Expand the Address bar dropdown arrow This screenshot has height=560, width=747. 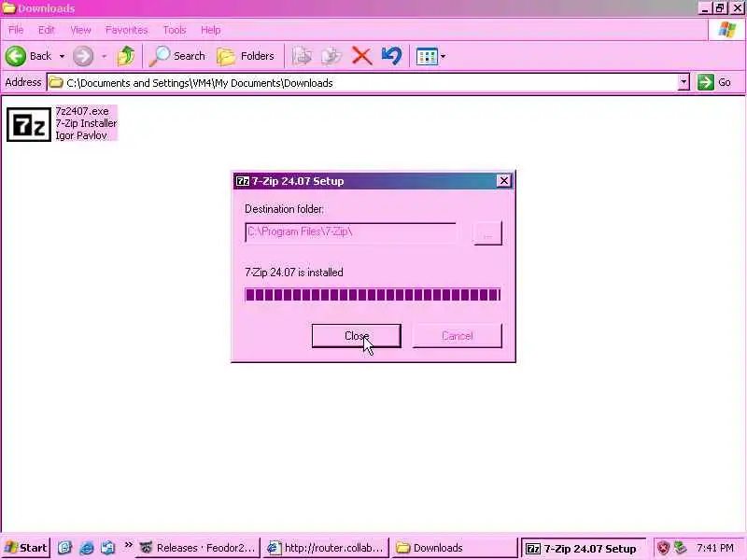pyautogui.click(x=684, y=83)
